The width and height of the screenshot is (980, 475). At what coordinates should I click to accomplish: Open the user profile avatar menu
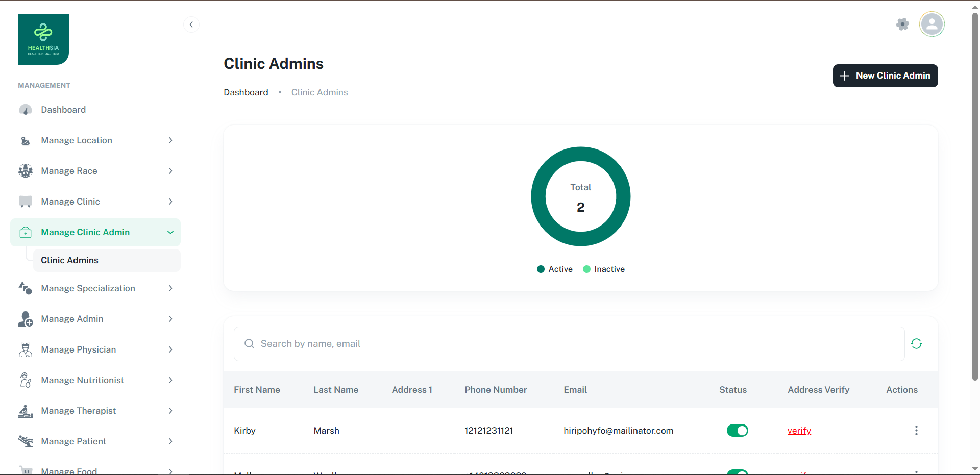tap(932, 24)
